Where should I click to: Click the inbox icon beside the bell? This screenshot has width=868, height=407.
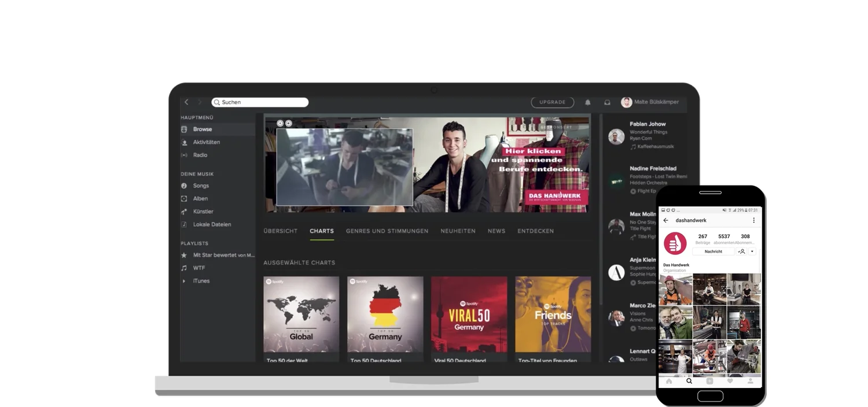pyautogui.click(x=607, y=102)
